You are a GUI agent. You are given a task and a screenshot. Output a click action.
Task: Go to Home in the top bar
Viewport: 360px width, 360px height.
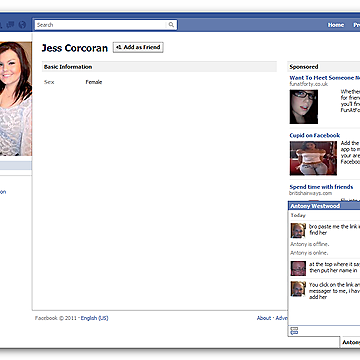[336, 25]
